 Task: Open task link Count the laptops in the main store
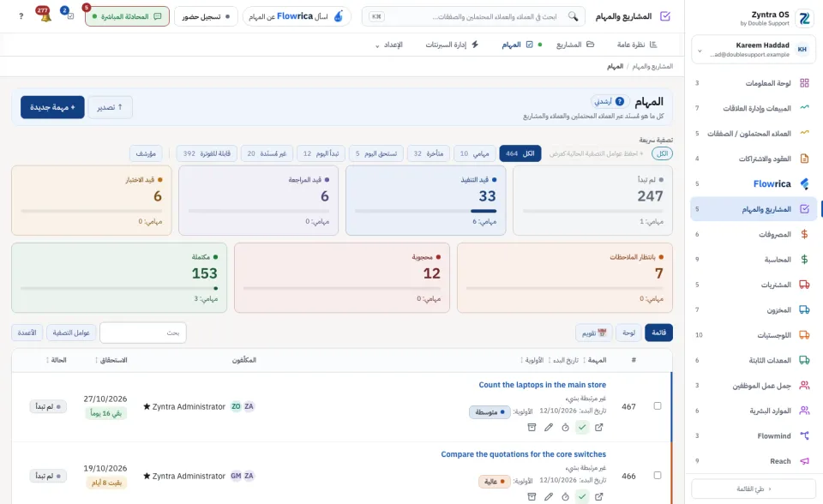[x=542, y=385]
